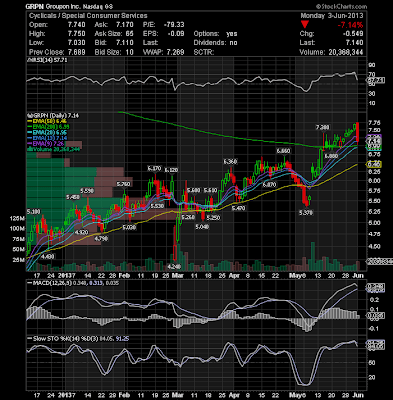Viewport: 393px width, 400px height.
Task: Click the 4.480 low price annotation
Action: point(48,256)
